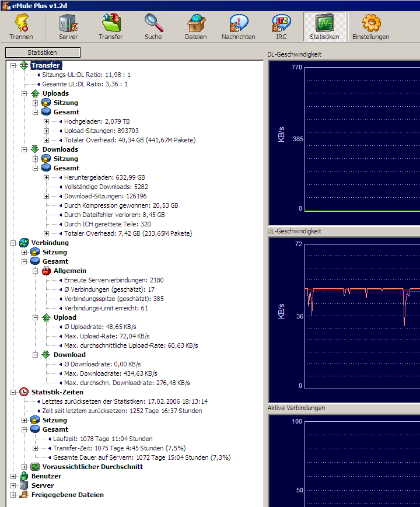Viewport: 420px width, 507px height.
Task: Select Durch Dateifehler verloren: 8,45 GB
Action: click(x=114, y=215)
